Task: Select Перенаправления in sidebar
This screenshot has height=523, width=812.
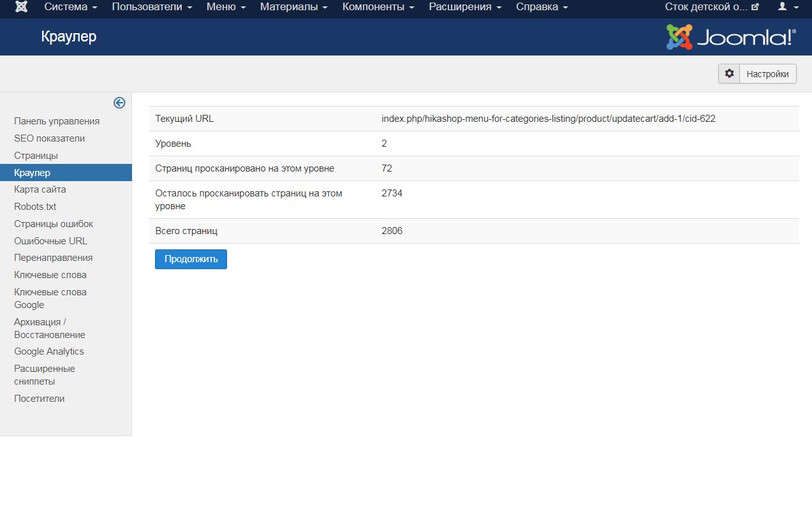Action: (54, 258)
